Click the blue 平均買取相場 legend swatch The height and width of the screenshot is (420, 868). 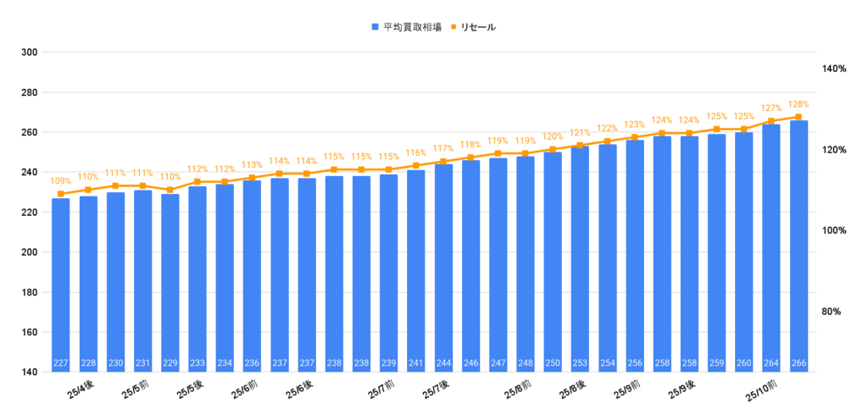[376, 27]
